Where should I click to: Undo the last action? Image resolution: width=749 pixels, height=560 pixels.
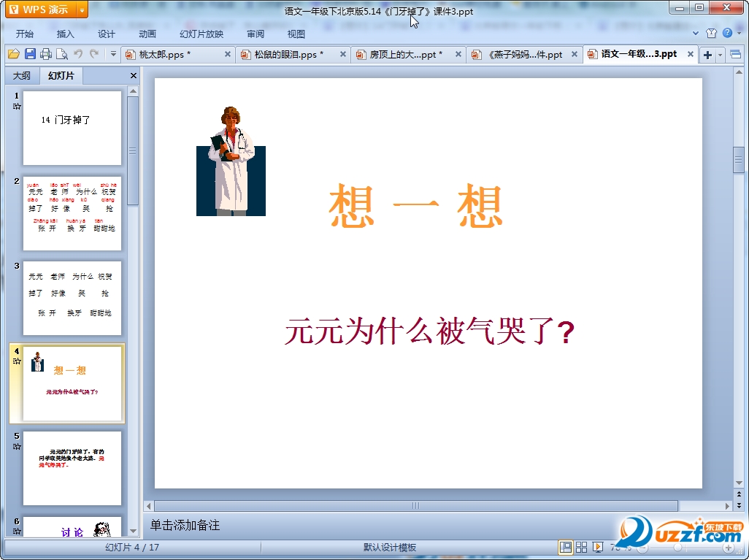tap(78, 54)
